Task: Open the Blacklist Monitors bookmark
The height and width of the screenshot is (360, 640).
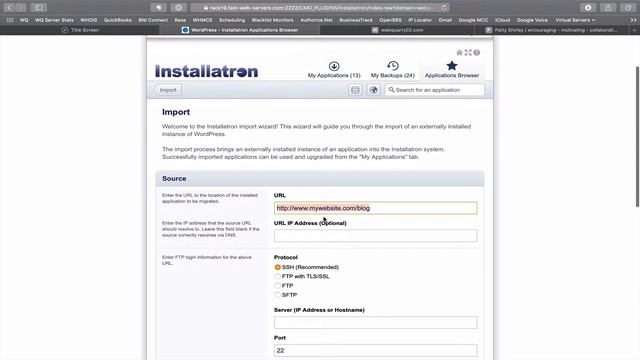Action: point(272,20)
